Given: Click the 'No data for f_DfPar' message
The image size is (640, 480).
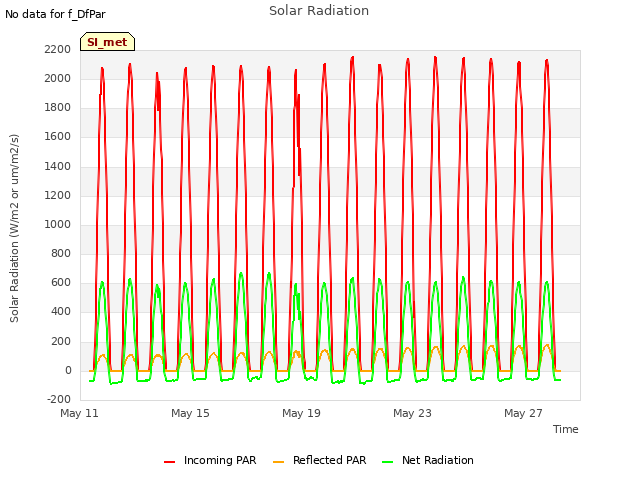Looking at the screenshot, I should click(x=55, y=14).
